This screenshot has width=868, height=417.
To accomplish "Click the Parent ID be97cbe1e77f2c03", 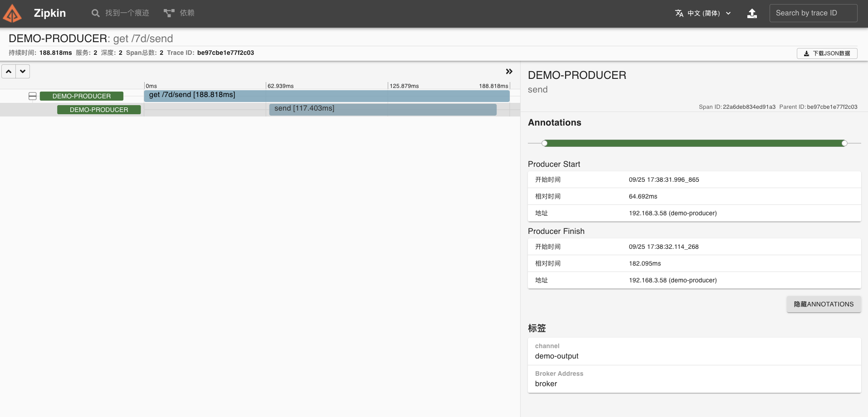I will click(832, 107).
